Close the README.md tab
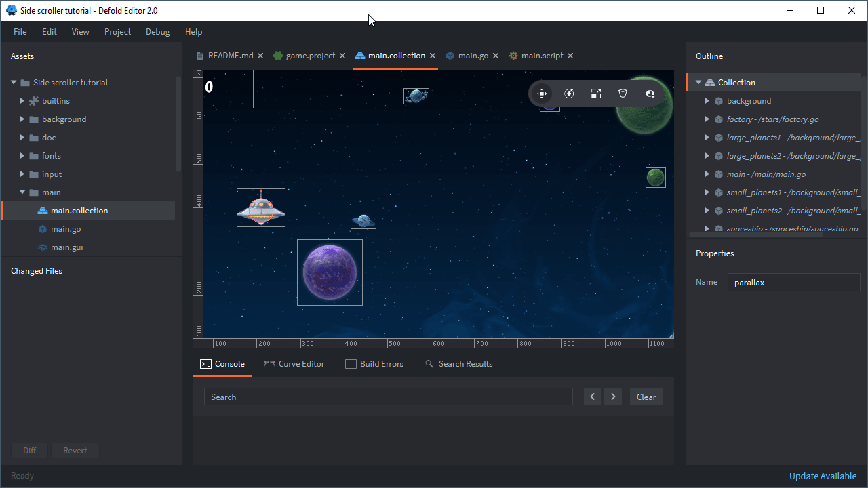Screen dimensions: 868x488 (260, 55)
